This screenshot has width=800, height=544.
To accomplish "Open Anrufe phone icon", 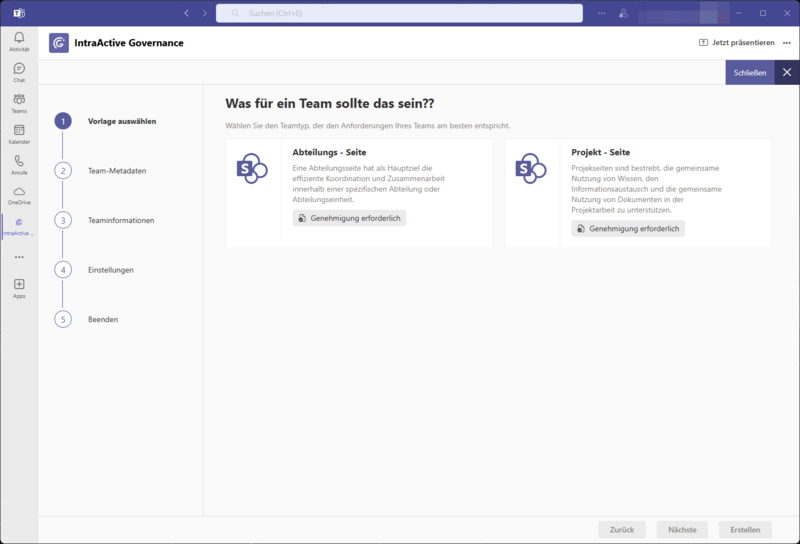I will point(18,163).
